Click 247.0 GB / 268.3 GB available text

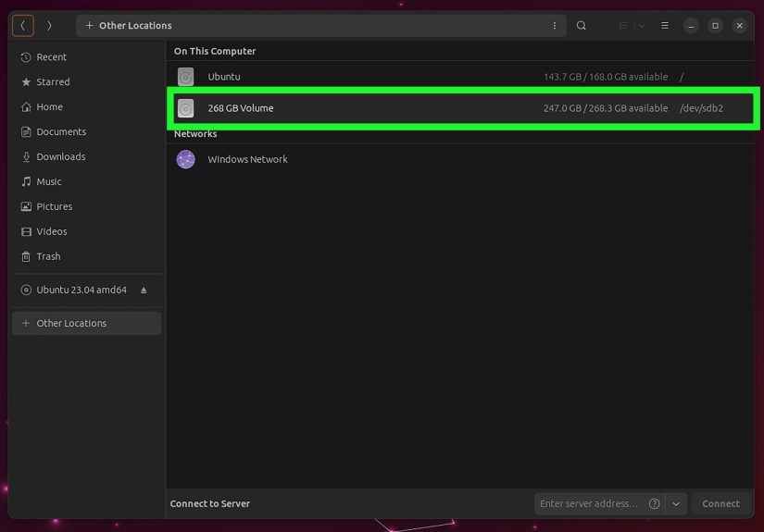[606, 108]
